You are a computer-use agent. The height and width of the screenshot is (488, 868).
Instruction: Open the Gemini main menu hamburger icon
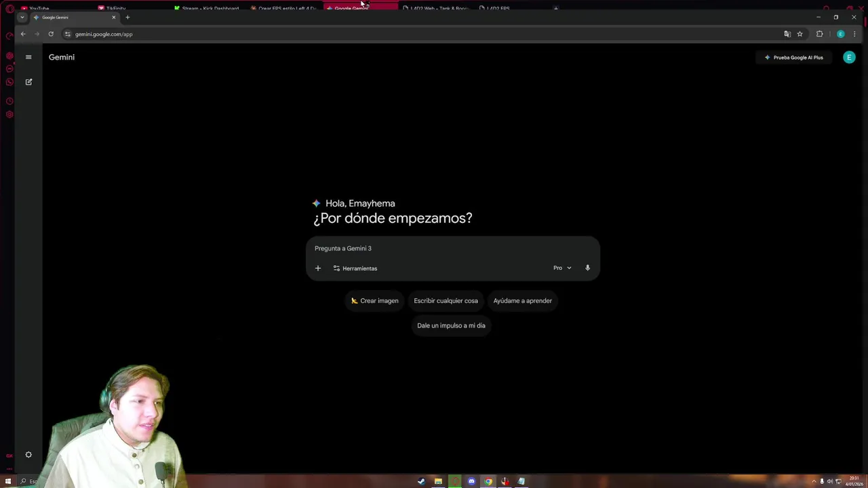tap(28, 57)
